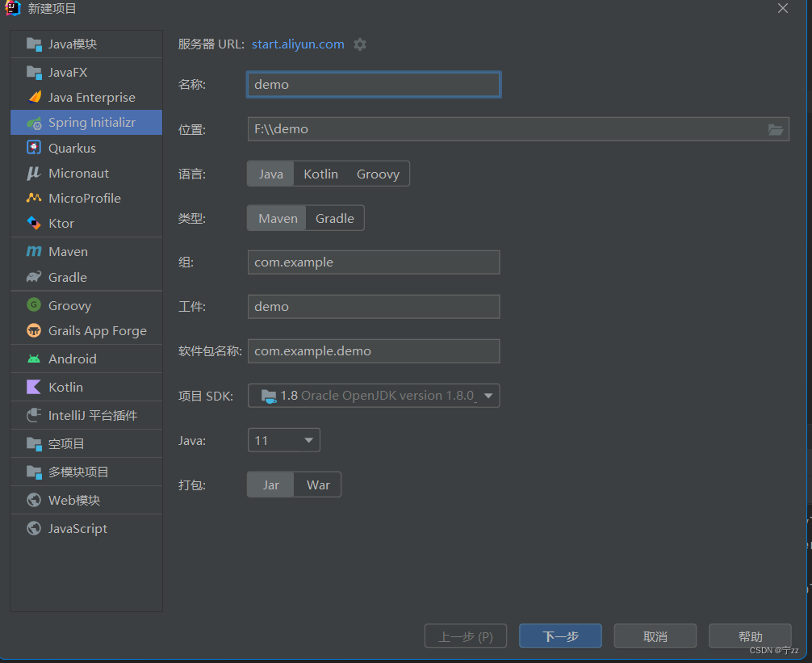This screenshot has height=663, width=812.
Task: Click the 取消 button
Action: point(655,636)
